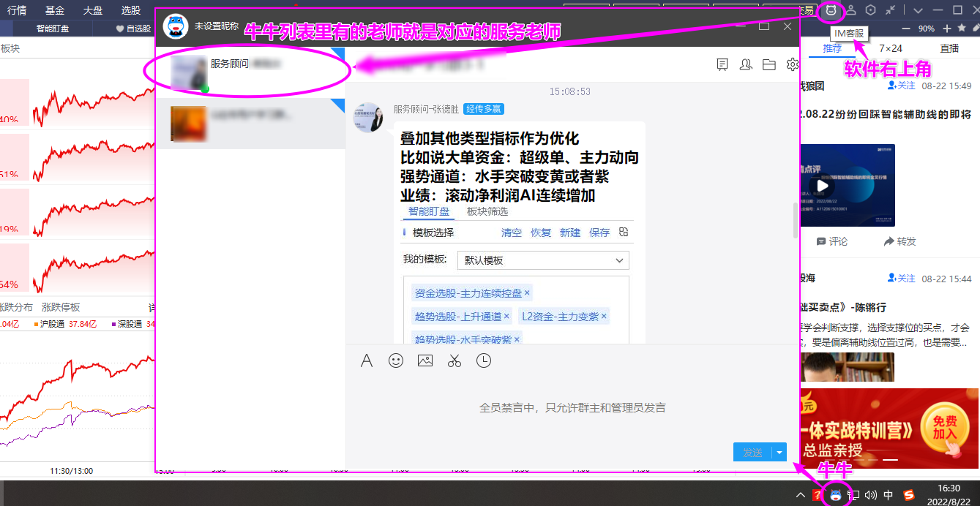Click the shrink arrows icon in title bar

pyautogui.click(x=890, y=10)
